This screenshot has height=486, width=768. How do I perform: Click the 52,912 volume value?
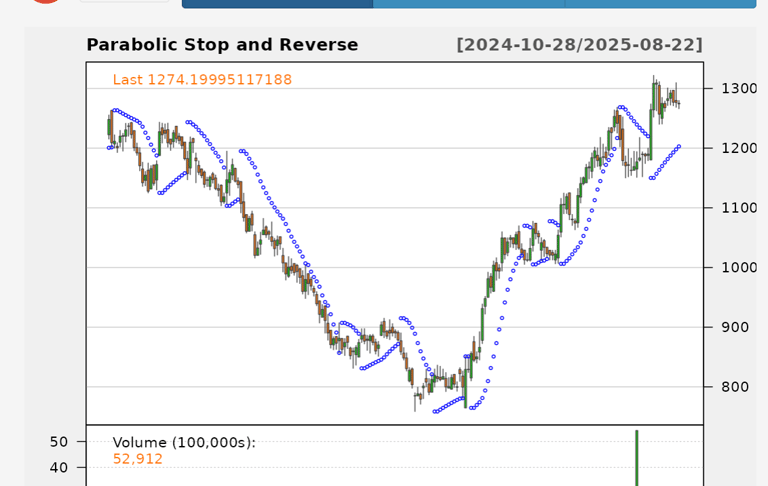point(138,459)
